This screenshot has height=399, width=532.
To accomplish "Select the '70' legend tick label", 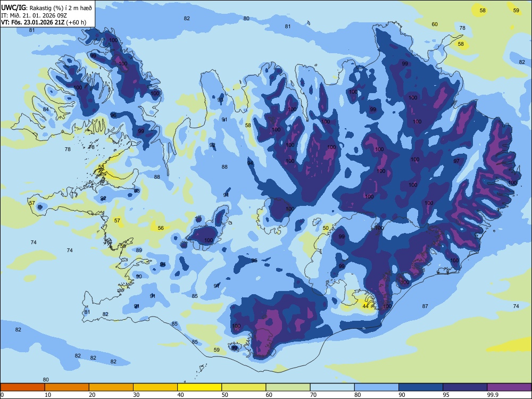I will click(313, 395).
